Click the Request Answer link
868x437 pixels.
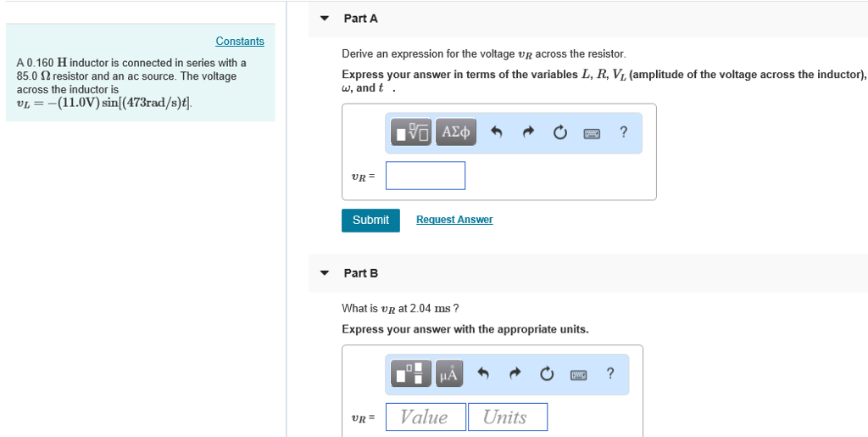[454, 220]
